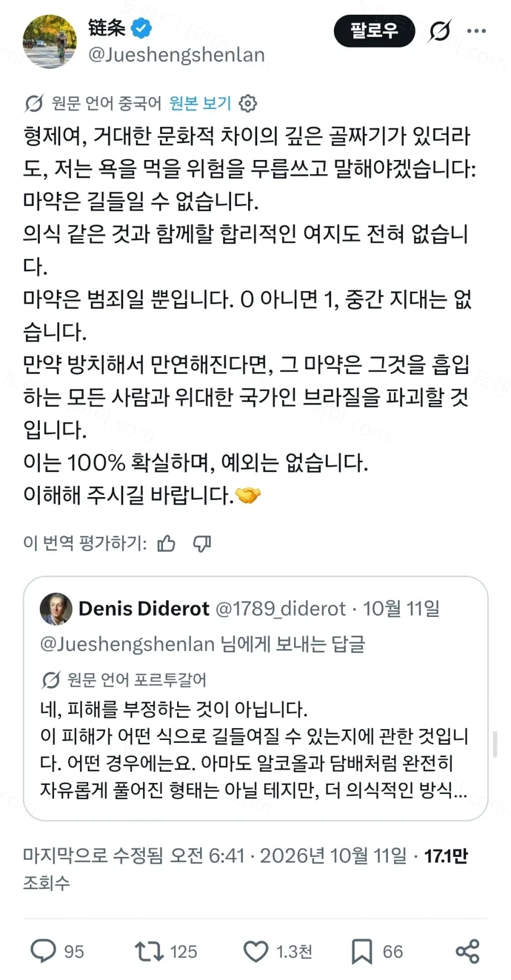Open the quoted Denis Diderot post

click(x=256, y=699)
